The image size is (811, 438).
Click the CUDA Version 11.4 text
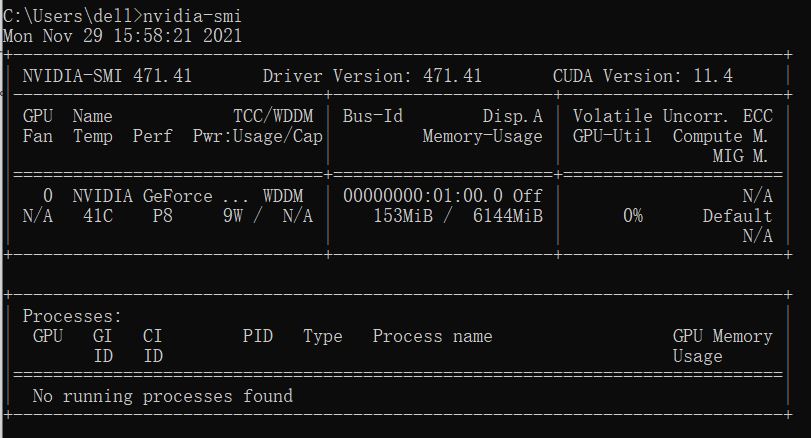click(642, 76)
